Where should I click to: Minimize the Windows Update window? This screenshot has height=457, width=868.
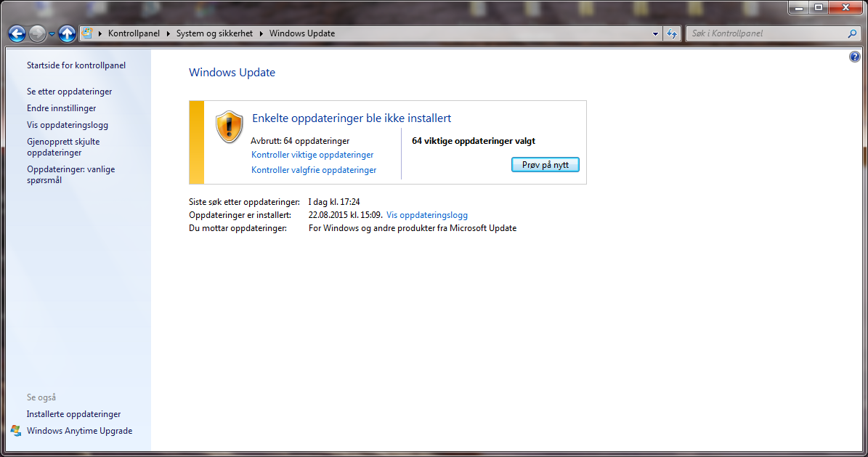[x=798, y=8]
